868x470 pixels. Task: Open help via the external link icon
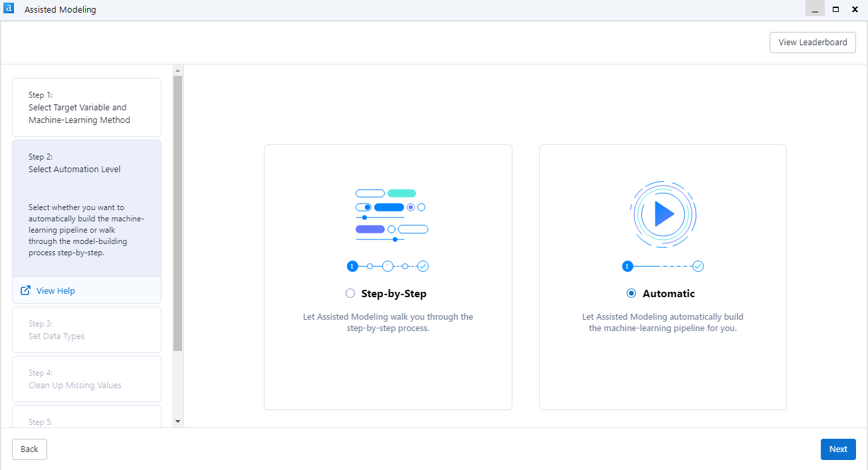(x=26, y=291)
